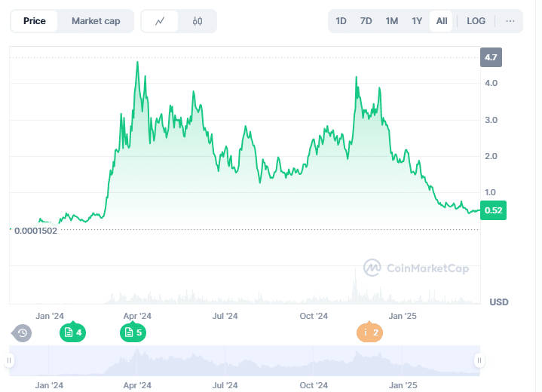Select the 7D time range
Image resolution: width=542 pixels, height=392 pixels.
[366, 21]
